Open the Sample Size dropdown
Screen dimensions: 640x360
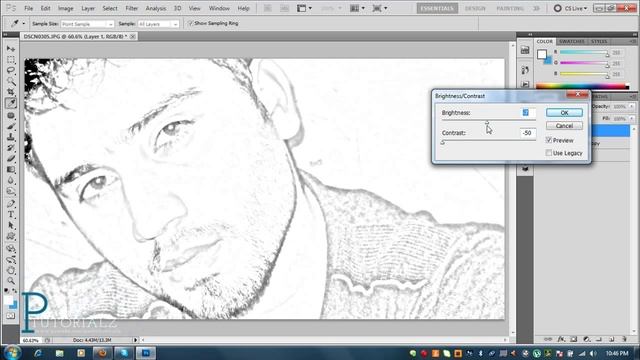87,24
